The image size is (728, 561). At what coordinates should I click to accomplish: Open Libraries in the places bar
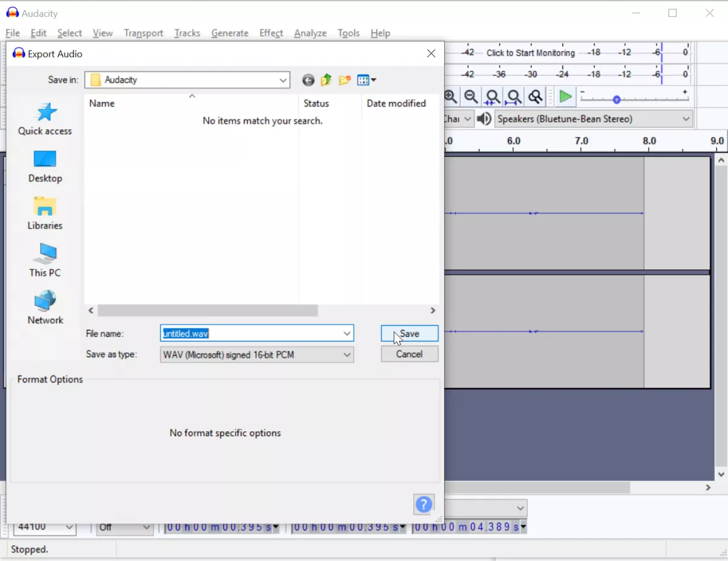click(x=45, y=213)
